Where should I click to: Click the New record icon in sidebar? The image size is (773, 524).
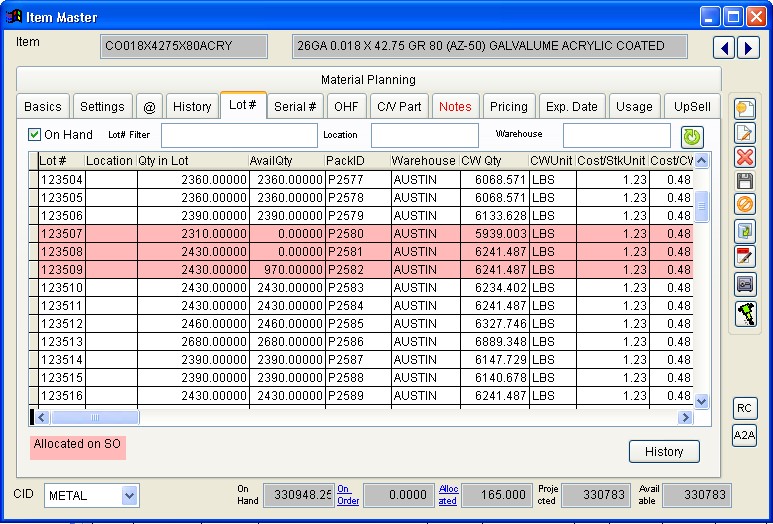click(744, 109)
